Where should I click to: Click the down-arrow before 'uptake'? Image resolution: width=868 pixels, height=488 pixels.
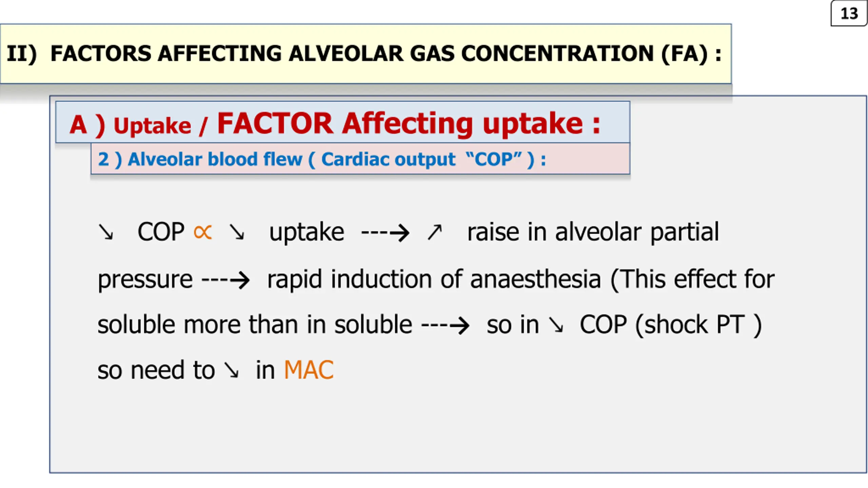[237, 232]
